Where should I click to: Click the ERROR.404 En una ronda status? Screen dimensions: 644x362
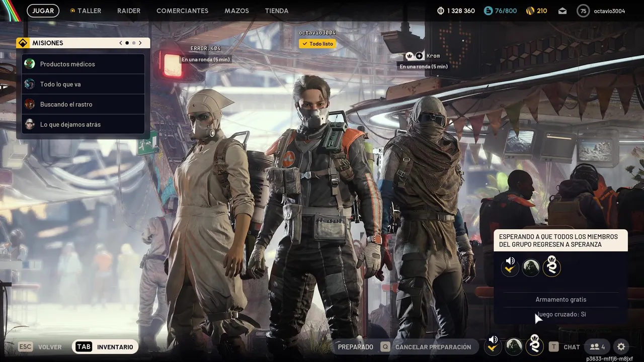(x=205, y=59)
